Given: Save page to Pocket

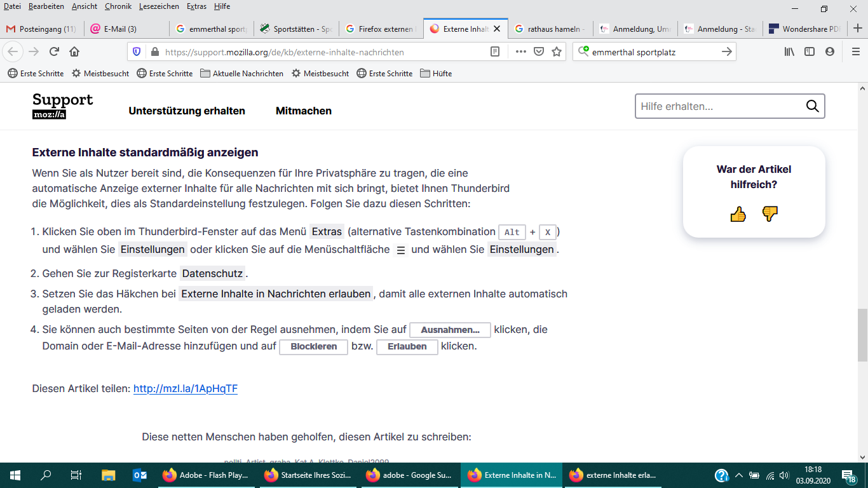Looking at the screenshot, I should pyautogui.click(x=539, y=51).
